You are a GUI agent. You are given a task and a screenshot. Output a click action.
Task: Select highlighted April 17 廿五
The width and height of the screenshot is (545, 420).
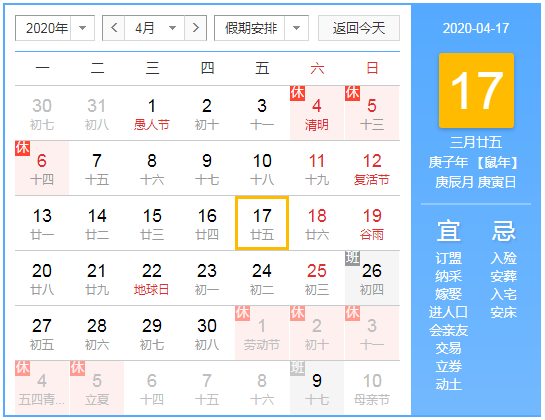pos(262,223)
